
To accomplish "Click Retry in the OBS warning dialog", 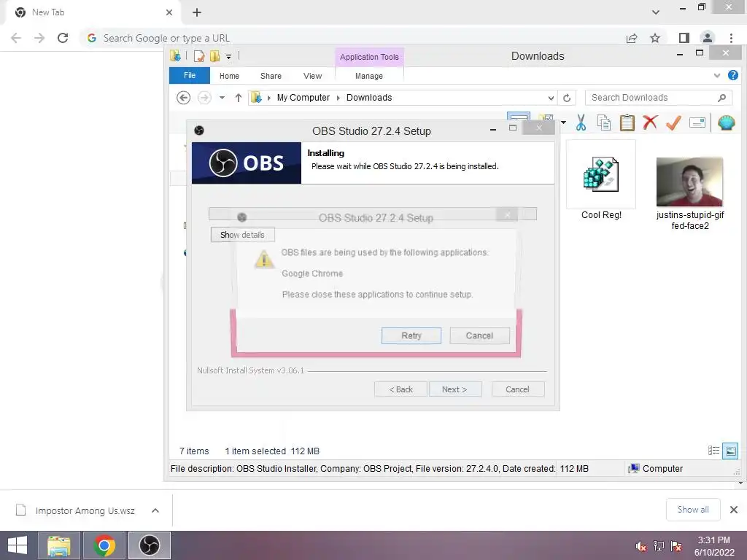I will pos(411,335).
